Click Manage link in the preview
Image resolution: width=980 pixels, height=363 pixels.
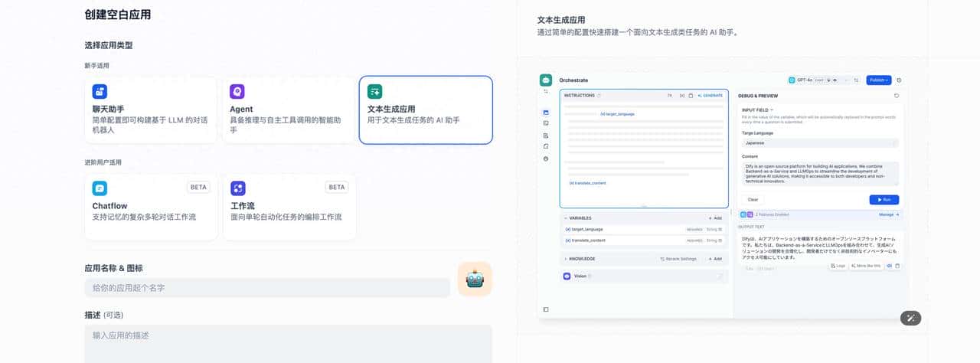[x=888, y=214]
